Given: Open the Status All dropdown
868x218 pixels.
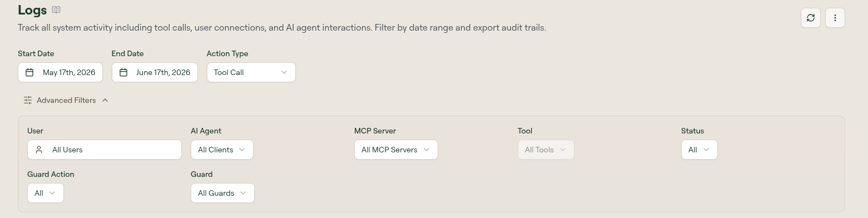Looking at the screenshot, I should (699, 150).
